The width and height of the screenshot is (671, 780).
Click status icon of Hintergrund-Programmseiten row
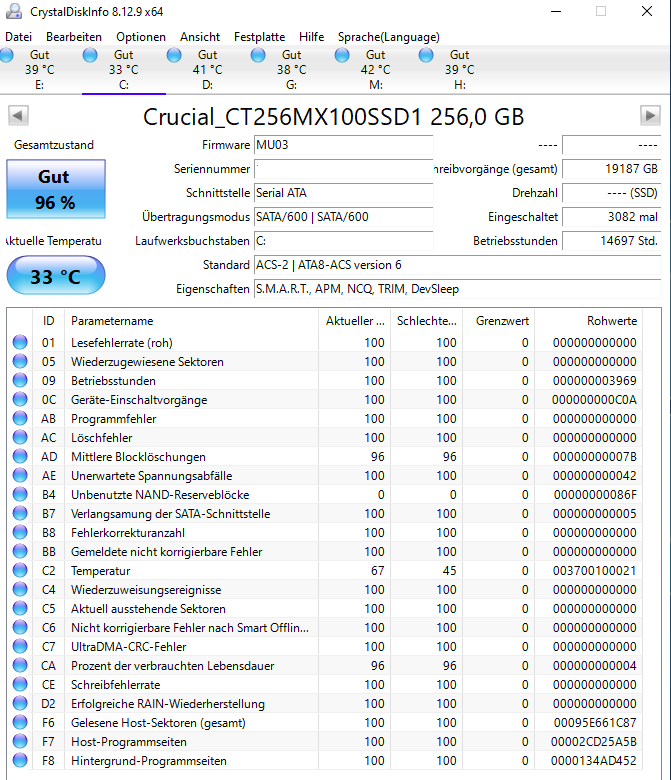point(20,760)
